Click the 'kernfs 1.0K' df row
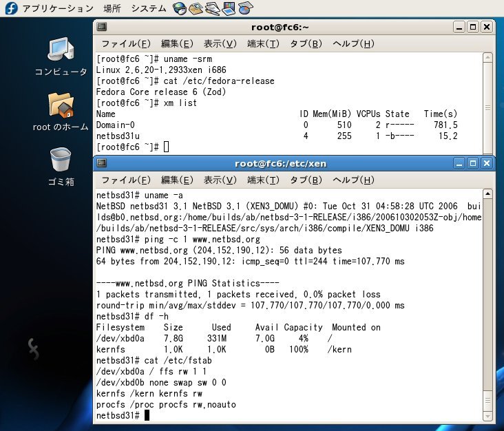This screenshot has height=431, width=504. (x=224, y=349)
